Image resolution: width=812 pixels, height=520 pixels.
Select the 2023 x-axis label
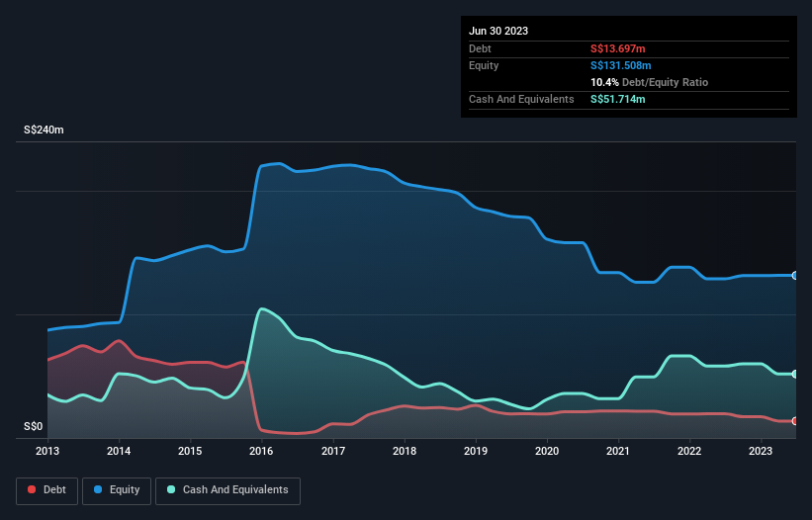(x=761, y=452)
